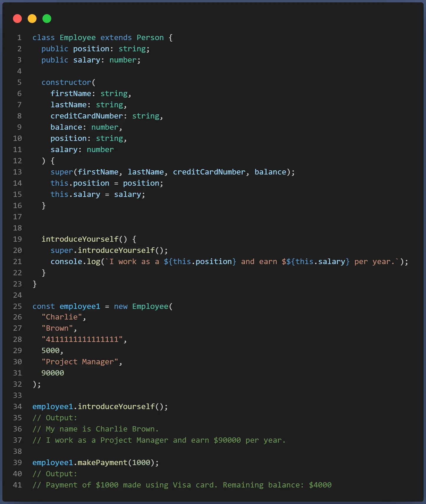Viewport: 426px width, 504px height.
Task: Click 'employee1.makePayment(1000);' call
Action: coord(95,463)
